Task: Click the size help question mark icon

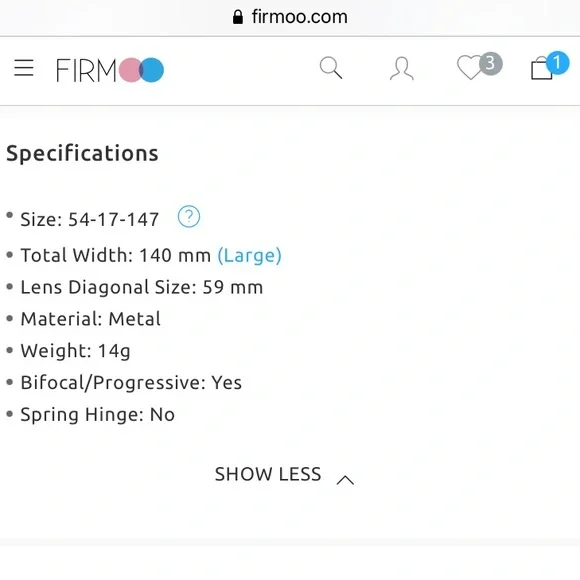Action: [189, 217]
